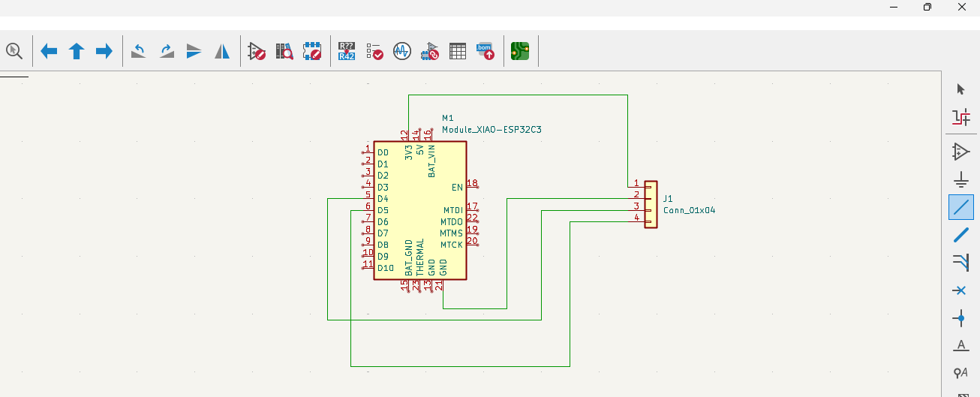Rotate selection counterclockwise

click(139, 51)
